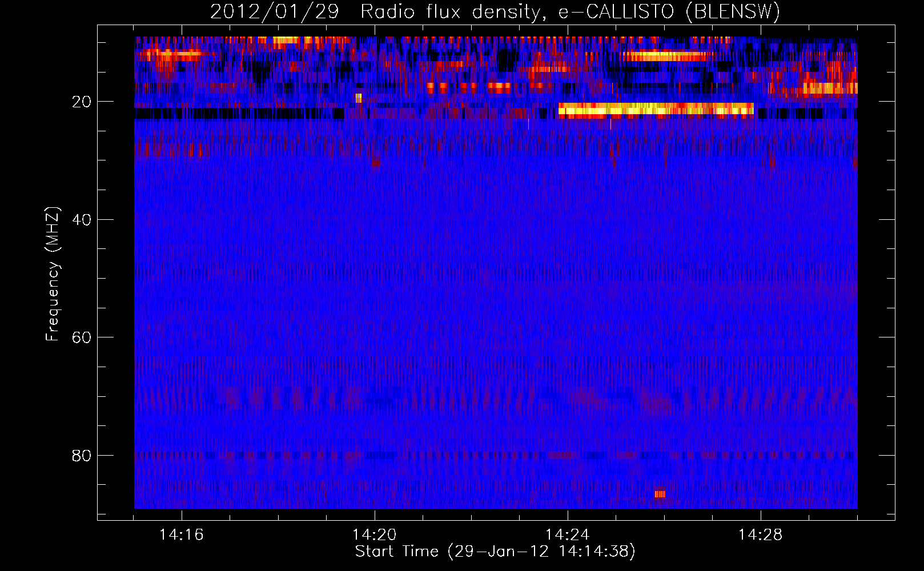This screenshot has width=924, height=571.
Task: Click the frequency tick label 40
Action: [82, 220]
